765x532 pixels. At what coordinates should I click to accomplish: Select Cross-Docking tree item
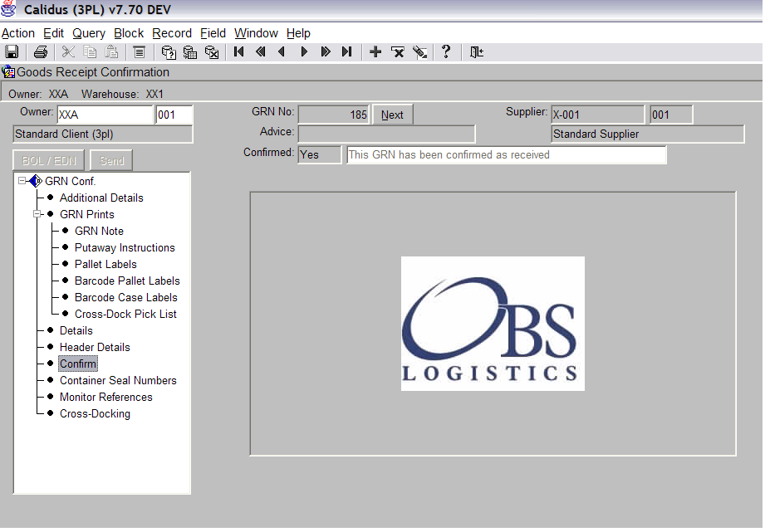point(95,413)
